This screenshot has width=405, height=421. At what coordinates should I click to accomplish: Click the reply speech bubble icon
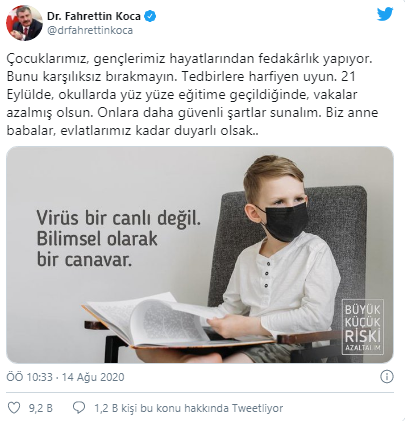click(x=79, y=408)
